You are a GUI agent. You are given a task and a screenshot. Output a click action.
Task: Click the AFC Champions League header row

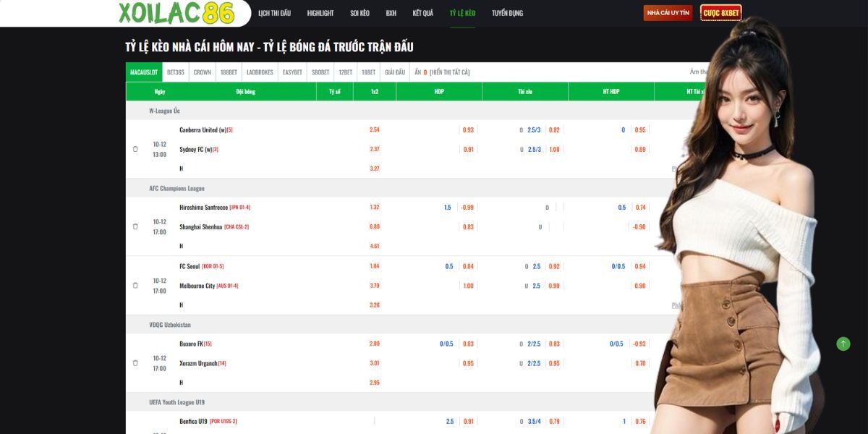point(177,188)
